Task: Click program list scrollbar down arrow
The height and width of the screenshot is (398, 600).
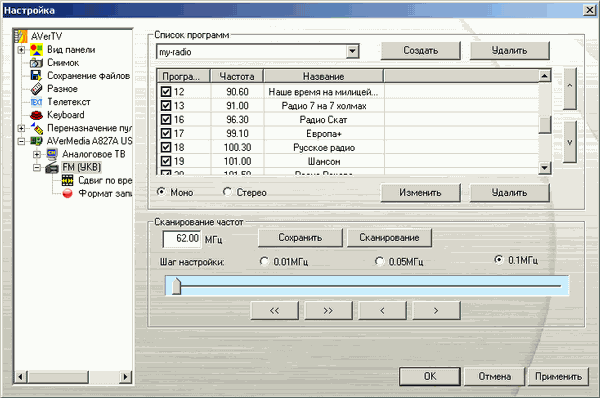Action: (x=545, y=168)
